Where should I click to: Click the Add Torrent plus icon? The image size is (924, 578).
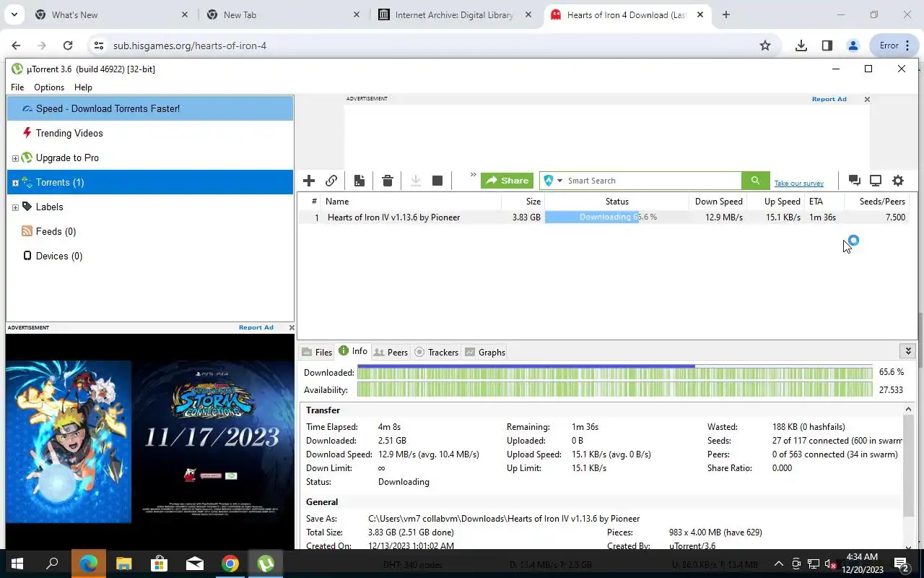pos(309,181)
